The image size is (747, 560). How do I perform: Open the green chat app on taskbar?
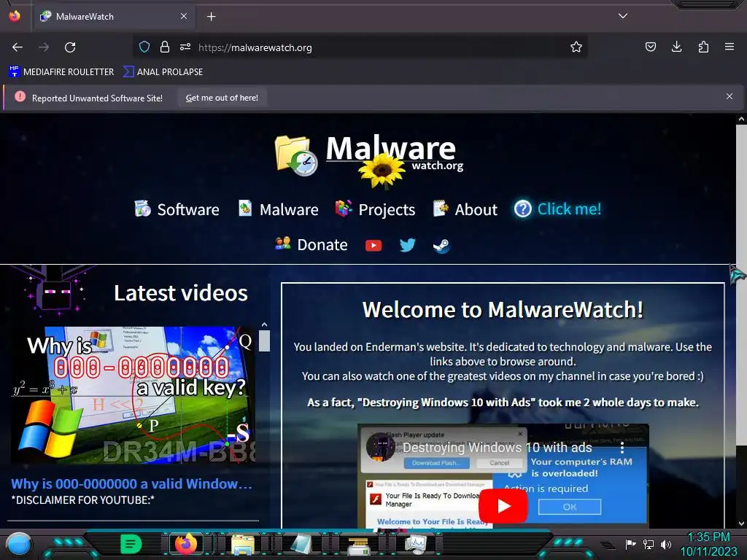(131, 544)
